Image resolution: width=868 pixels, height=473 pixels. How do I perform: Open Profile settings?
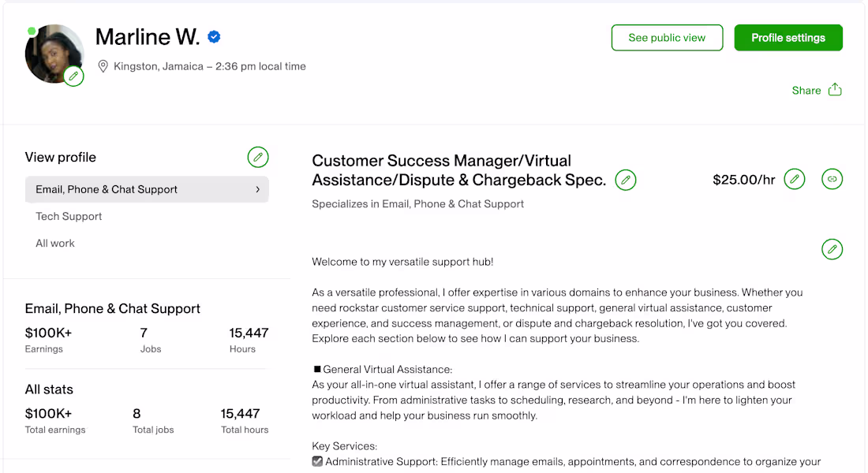click(x=788, y=38)
